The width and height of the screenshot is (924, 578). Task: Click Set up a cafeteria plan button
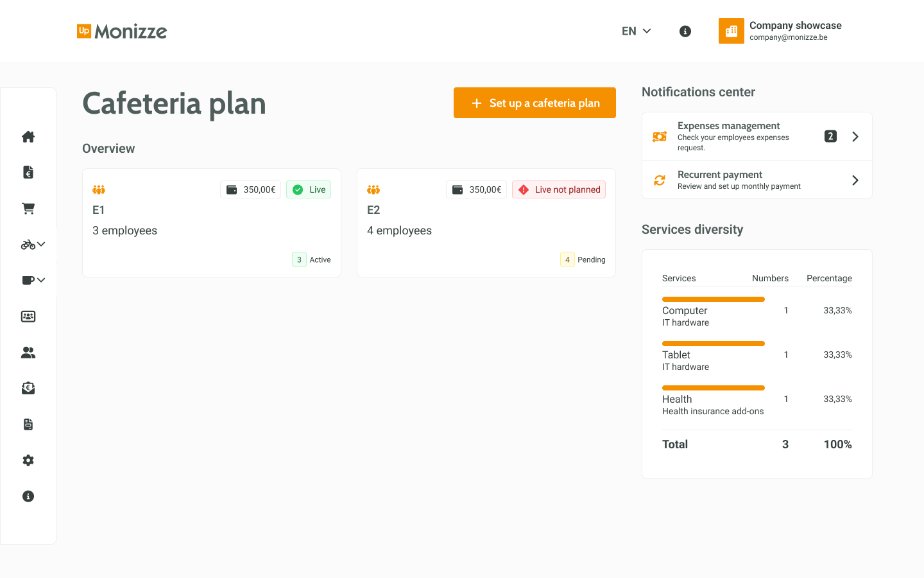click(x=535, y=103)
